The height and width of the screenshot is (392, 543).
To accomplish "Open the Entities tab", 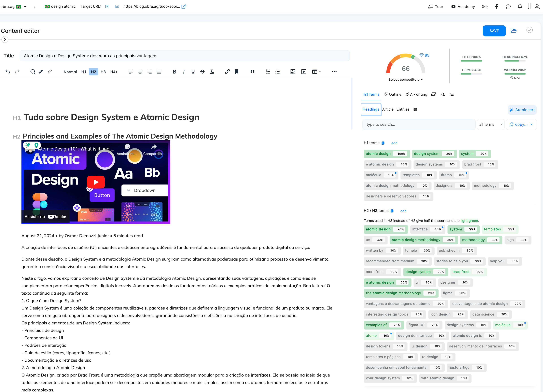I will point(403,109).
